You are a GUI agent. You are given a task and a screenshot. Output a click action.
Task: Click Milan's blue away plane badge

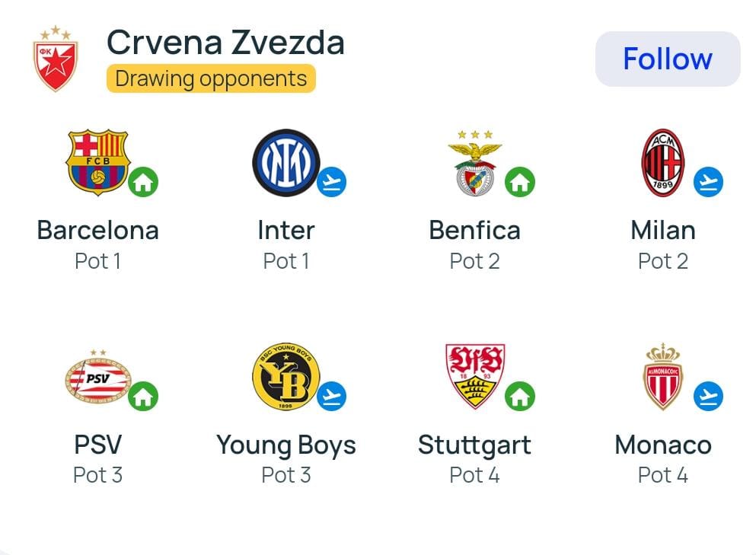708,183
